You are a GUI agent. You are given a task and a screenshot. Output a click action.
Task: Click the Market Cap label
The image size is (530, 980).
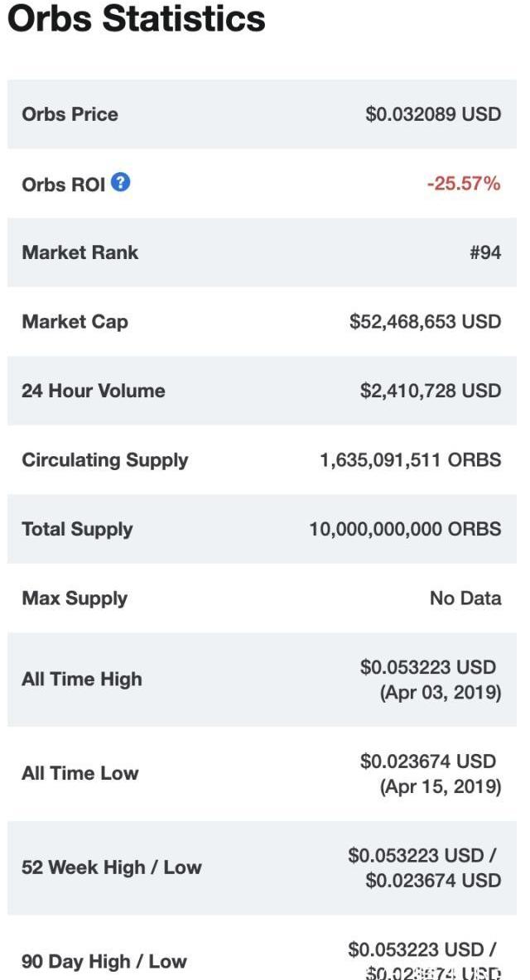point(75,322)
